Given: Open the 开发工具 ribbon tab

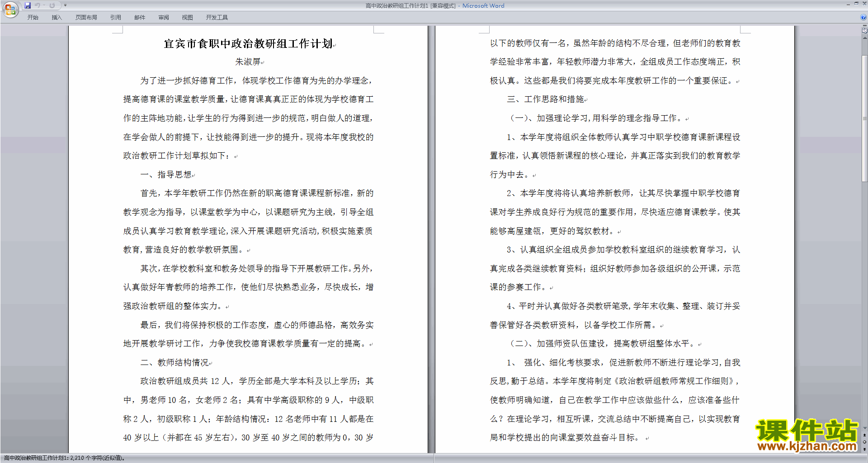Looking at the screenshot, I should click(217, 18).
